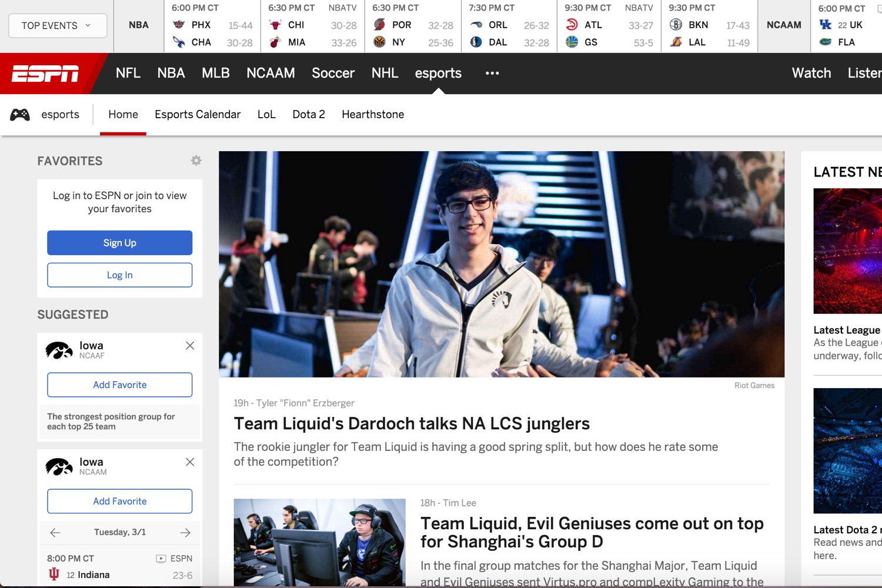Open the Top Events dropdown
Viewport: 882px width, 588px height.
coord(58,26)
